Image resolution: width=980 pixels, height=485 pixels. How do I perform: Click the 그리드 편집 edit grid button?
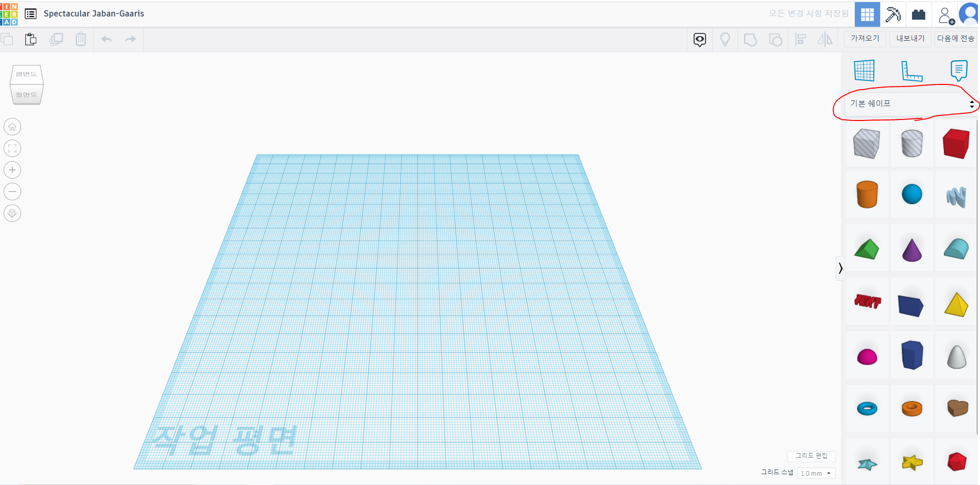812,456
